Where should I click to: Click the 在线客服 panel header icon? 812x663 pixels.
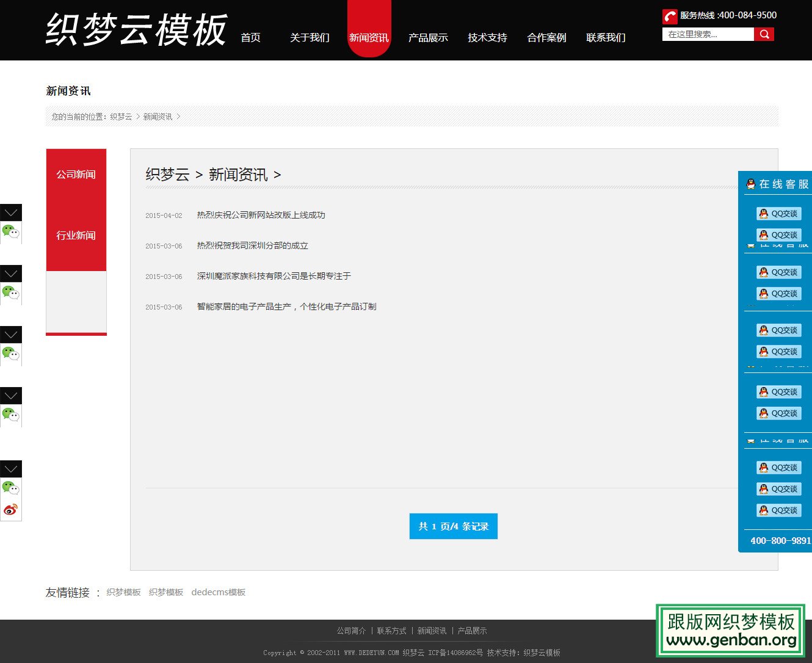750,183
